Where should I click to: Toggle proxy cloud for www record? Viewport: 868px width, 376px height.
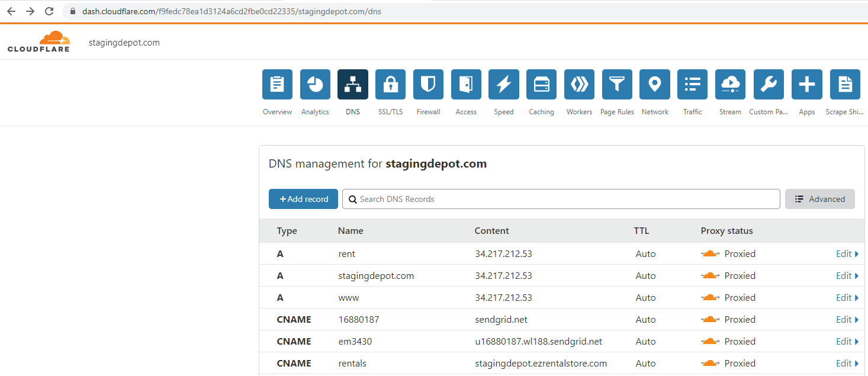click(711, 298)
